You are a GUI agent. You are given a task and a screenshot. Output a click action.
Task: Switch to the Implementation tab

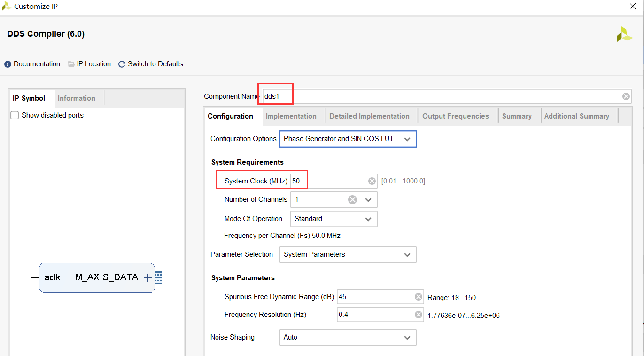291,116
